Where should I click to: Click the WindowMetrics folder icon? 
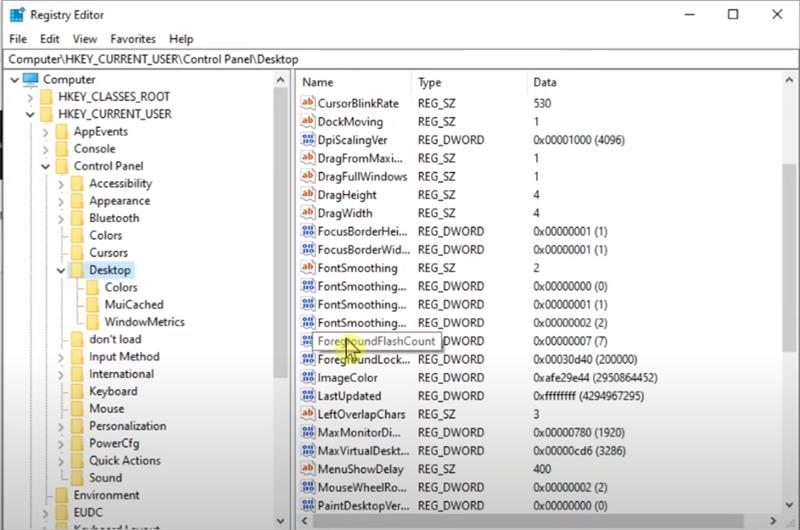[93, 322]
